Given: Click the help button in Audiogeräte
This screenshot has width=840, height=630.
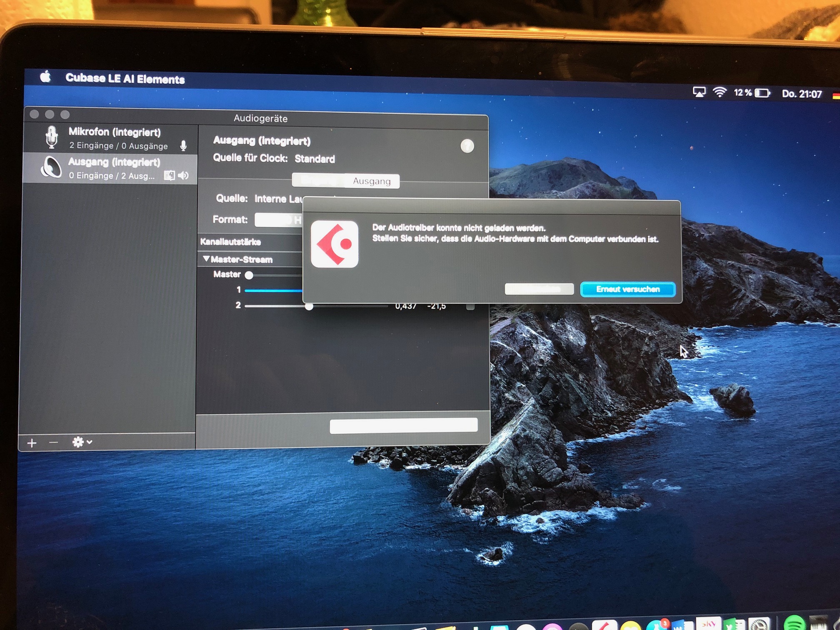Looking at the screenshot, I should click(x=467, y=146).
